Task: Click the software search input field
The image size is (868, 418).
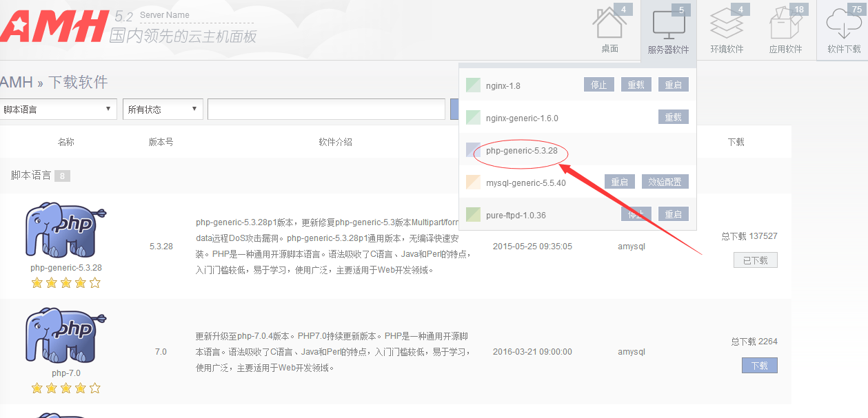Action: [326, 109]
